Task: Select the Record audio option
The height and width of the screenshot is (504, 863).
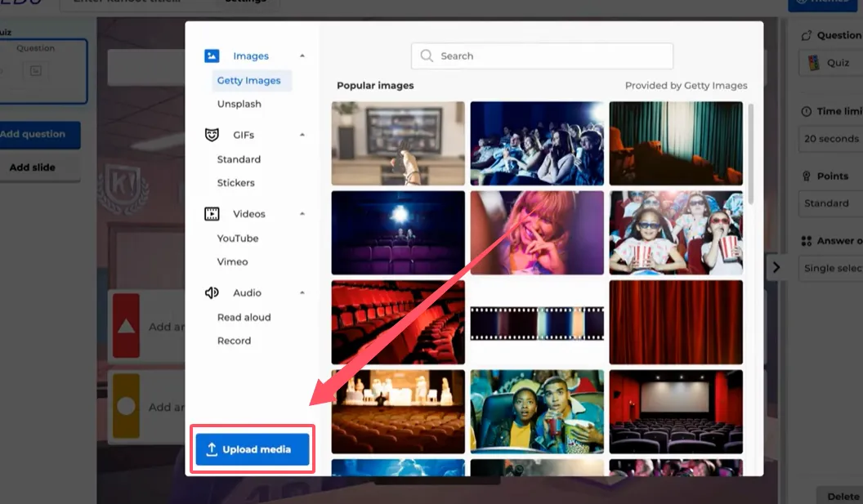Action: coord(235,341)
